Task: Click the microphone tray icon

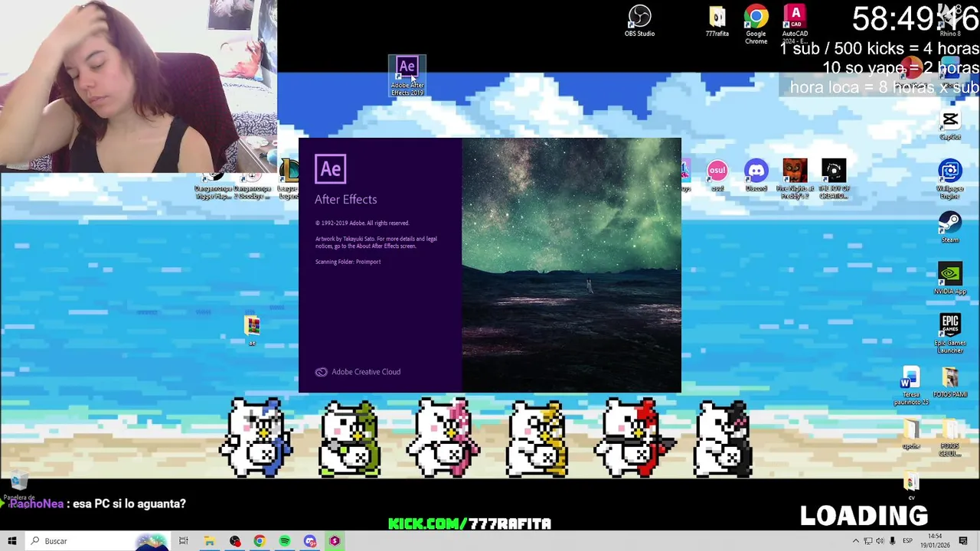Action: coord(892,541)
